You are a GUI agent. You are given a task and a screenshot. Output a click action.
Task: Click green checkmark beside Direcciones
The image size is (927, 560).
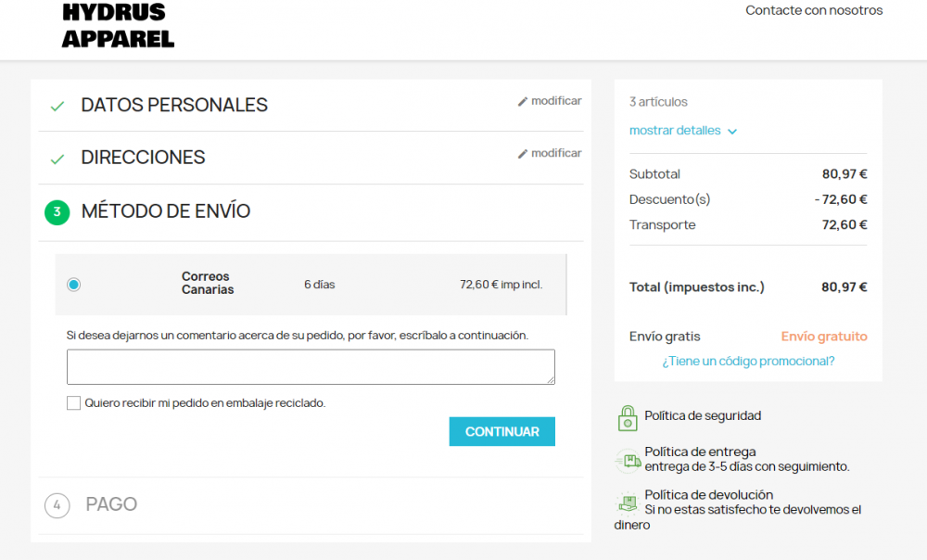(x=57, y=159)
